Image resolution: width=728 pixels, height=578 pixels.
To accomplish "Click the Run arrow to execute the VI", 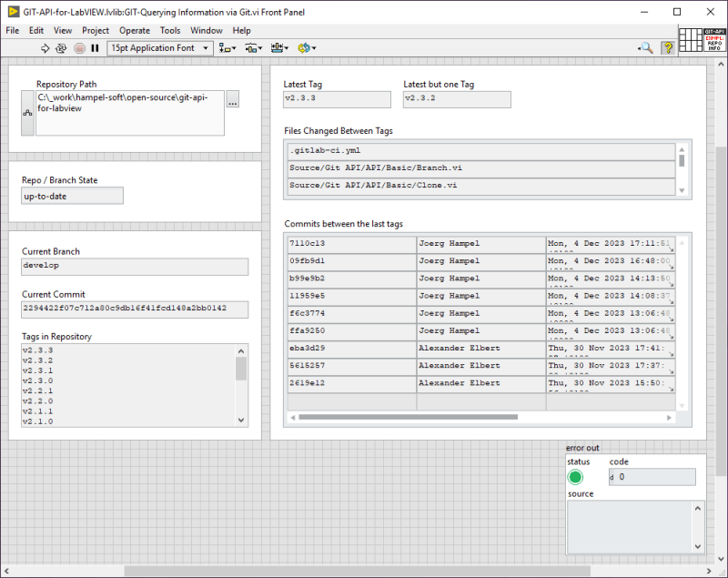I will tap(44, 48).
